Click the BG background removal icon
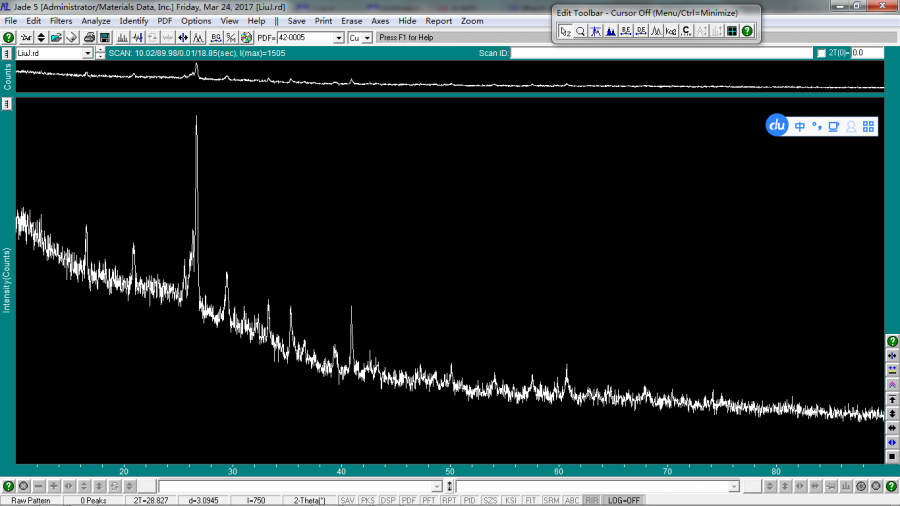The height and width of the screenshot is (506, 900). tap(215, 38)
